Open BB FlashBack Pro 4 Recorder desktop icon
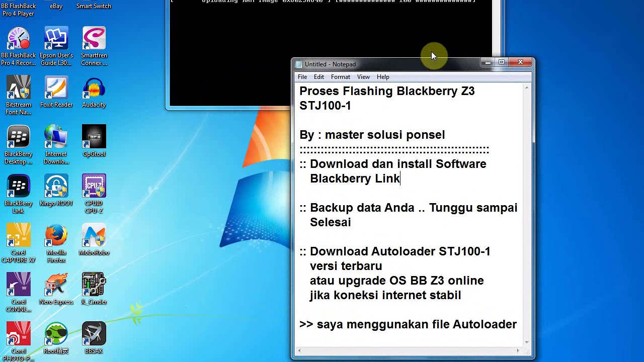Screen dimensions: 644x362 pyautogui.click(x=19, y=47)
